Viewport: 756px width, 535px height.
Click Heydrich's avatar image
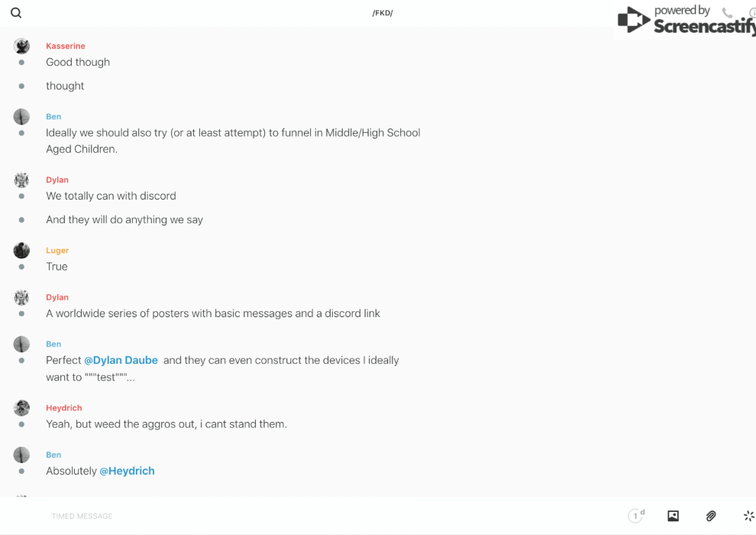coord(21,408)
